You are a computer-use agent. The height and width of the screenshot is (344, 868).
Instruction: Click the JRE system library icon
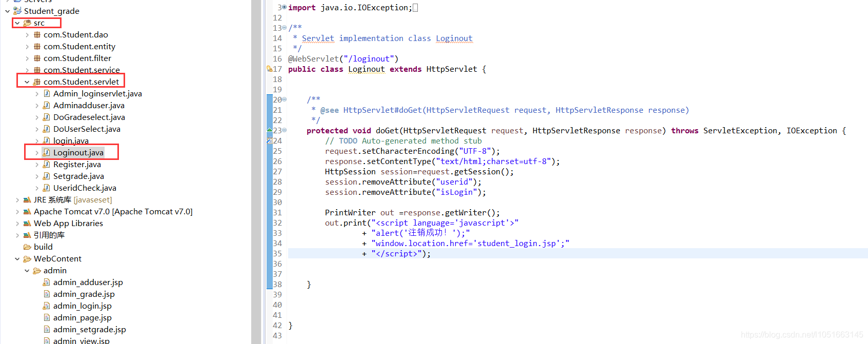(27, 200)
